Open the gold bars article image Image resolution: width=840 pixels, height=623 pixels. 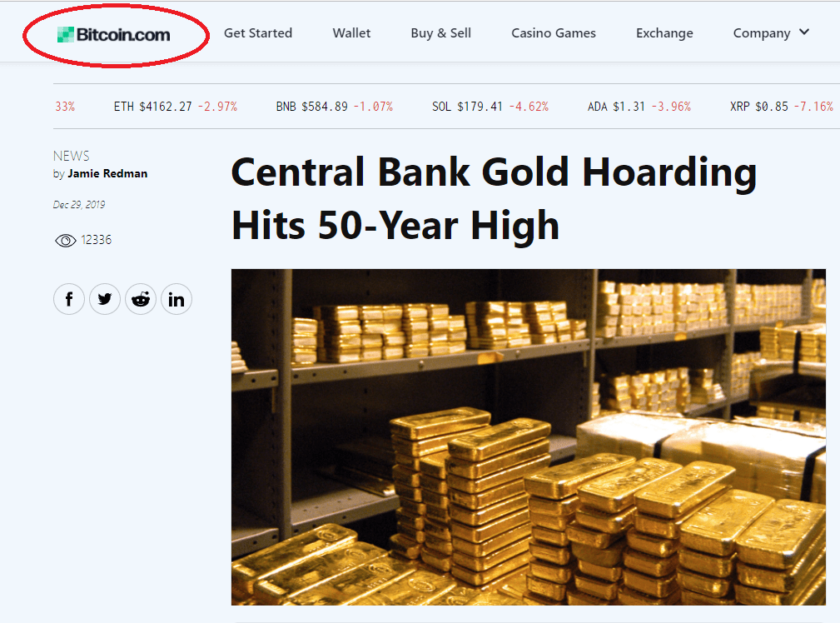point(528,436)
